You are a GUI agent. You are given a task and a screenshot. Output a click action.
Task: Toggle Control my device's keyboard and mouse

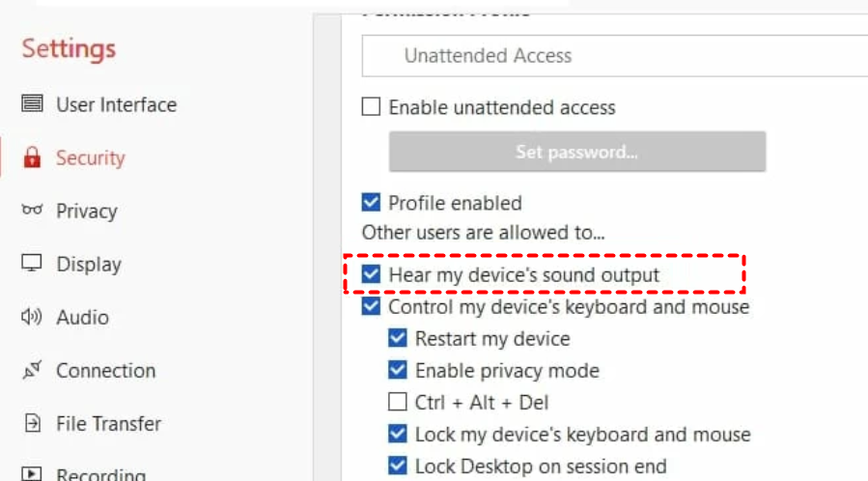coord(371,307)
